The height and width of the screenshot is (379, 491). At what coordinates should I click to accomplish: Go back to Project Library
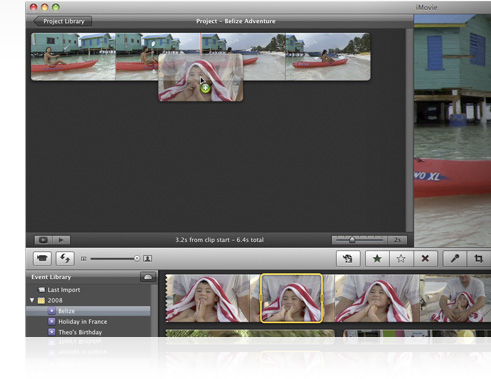pyautogui.click(x=63, y=21)
